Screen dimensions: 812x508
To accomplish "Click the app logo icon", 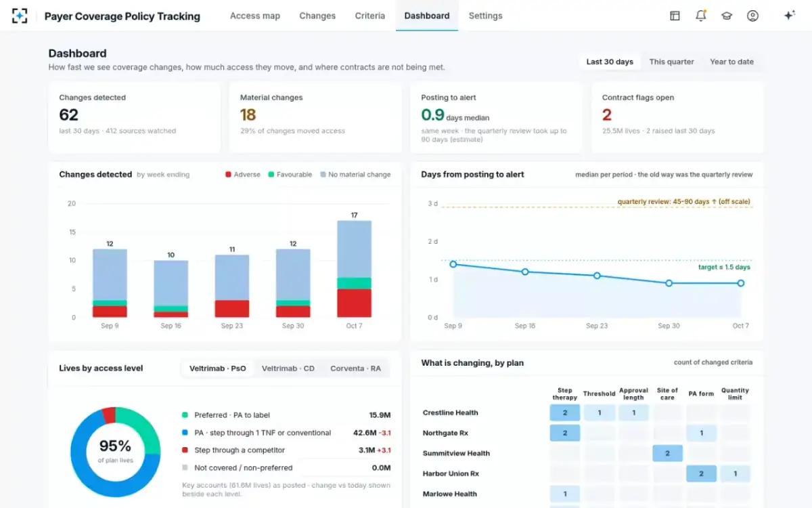I will (20, 16).
